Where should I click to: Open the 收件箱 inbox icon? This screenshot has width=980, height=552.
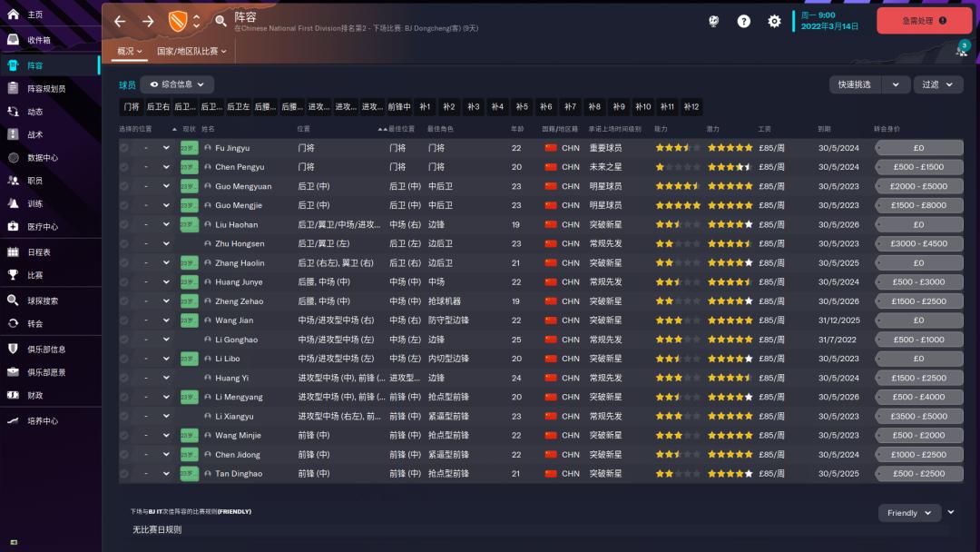coord(13,39)
